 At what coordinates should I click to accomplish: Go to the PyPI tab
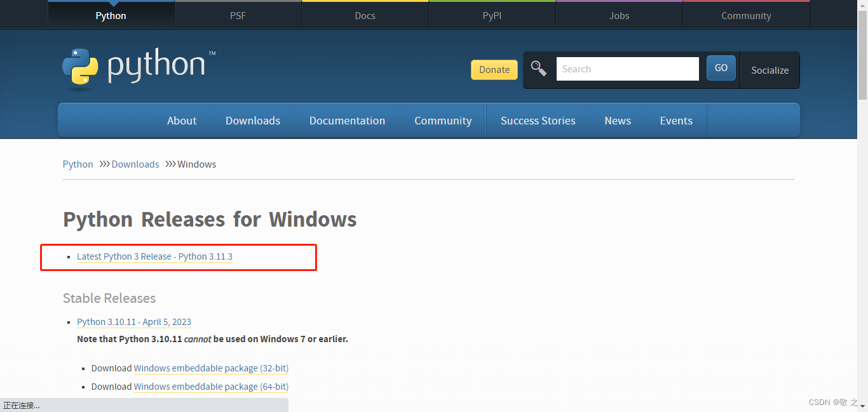click(492, 15)
